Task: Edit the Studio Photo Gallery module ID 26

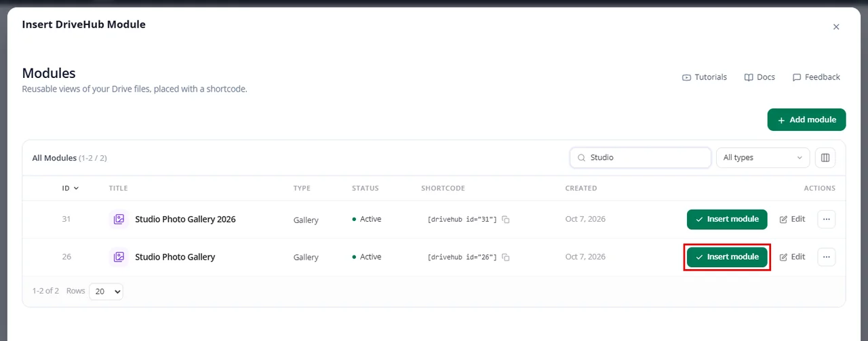Action: [793, 257]
